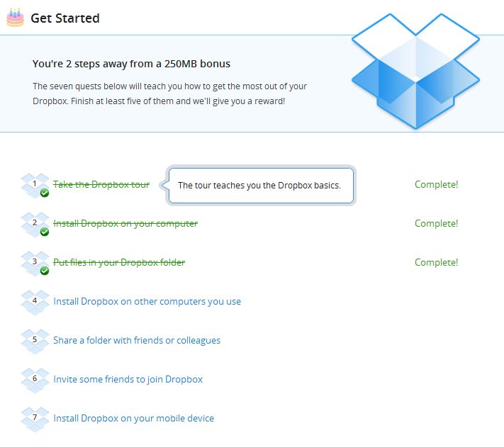Open 'Put files in your Dropbox folder' link
This screenshot has height=447, width=504.
[119, 262]
